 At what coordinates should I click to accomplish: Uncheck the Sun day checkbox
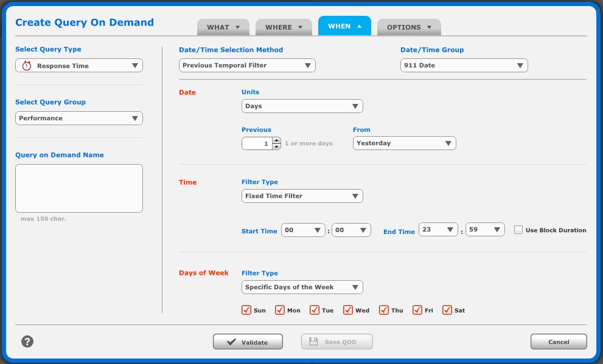point(246,310)
